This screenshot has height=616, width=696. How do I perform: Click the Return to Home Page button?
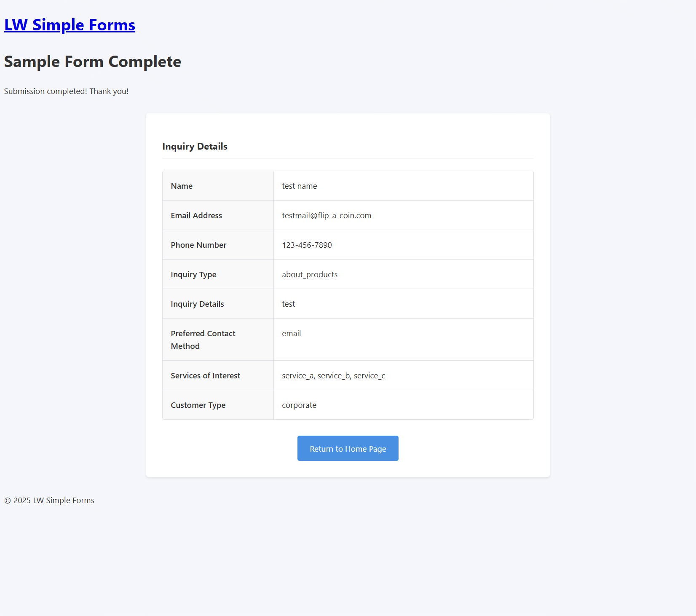[x=348, y=448]
